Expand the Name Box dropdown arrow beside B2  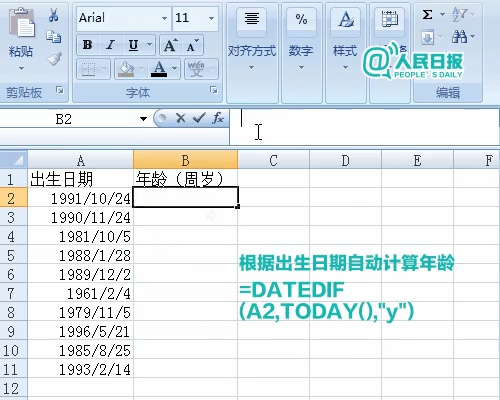click(x=143, y=119)
